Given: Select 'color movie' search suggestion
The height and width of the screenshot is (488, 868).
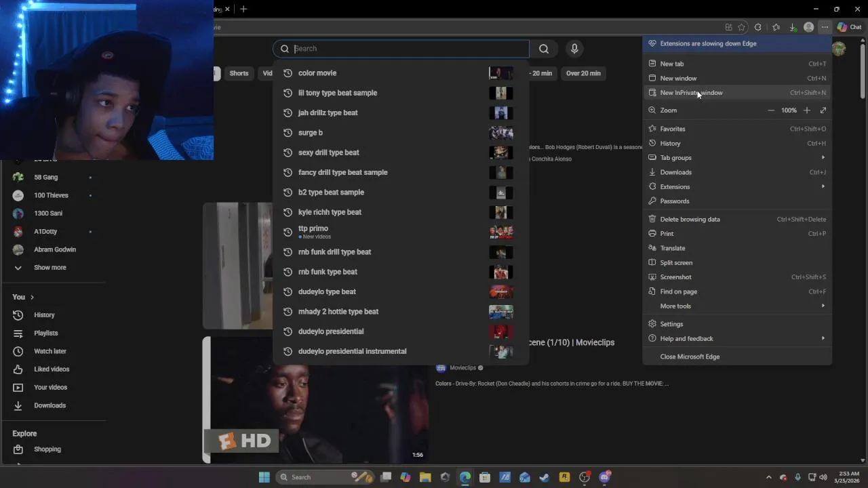Looking at the screenshot, I should [x=400, y=73].
